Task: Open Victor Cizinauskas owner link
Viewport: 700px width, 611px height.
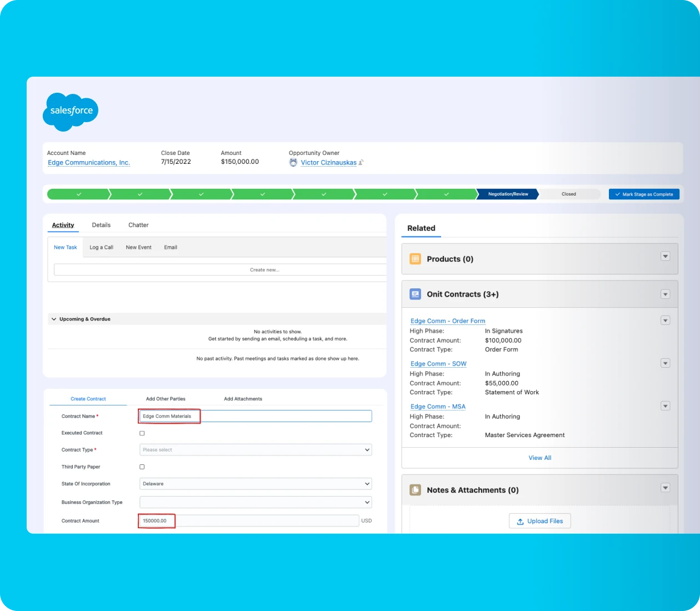Action: coord(328,163)
